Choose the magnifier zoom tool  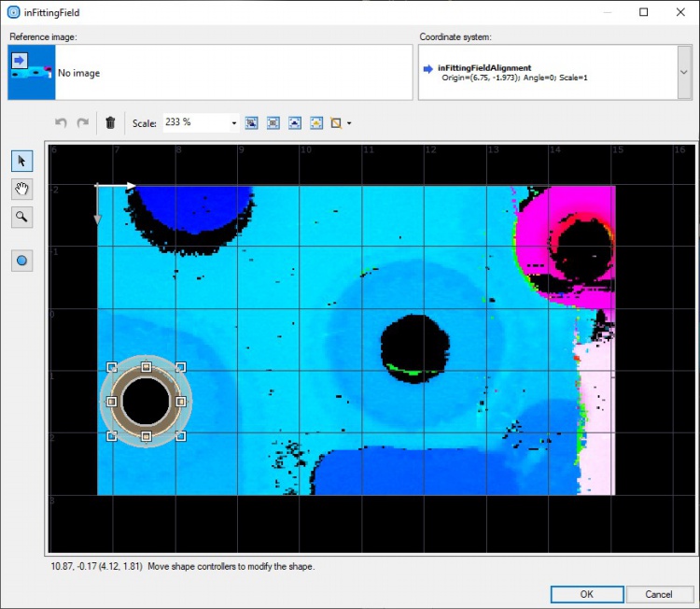point(22,218)
